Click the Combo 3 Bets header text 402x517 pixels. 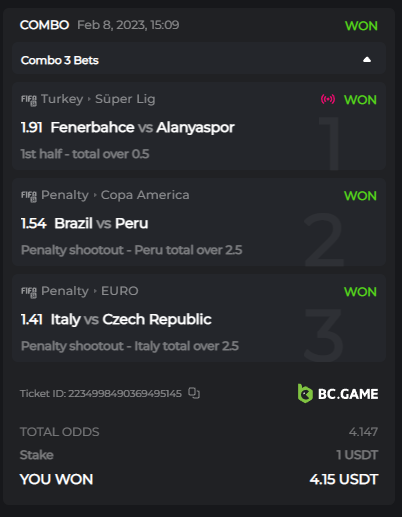(x=60, y=60)
